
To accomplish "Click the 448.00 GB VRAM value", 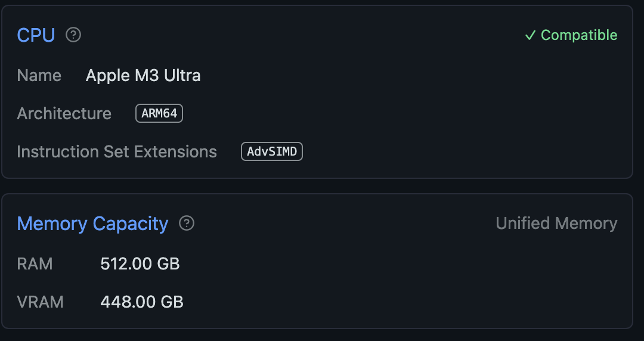I will coord(142,302).
